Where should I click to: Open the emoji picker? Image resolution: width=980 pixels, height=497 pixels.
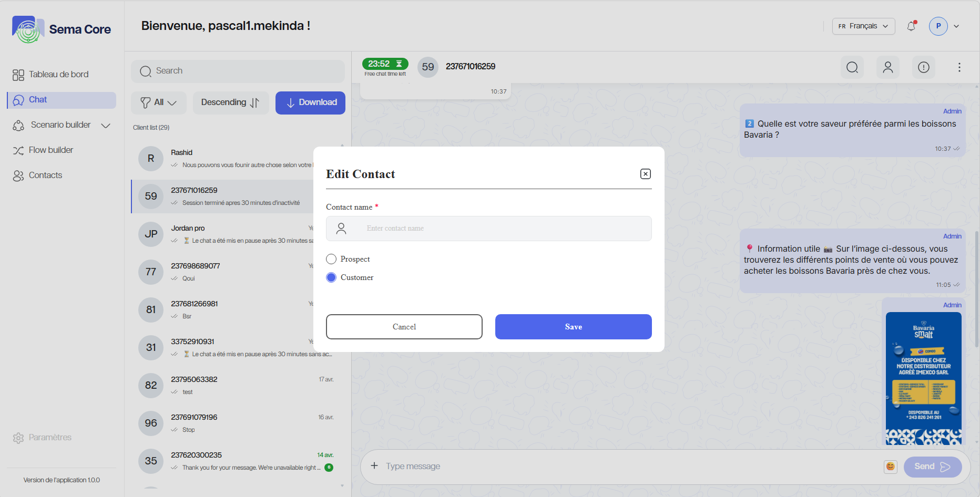tap(891, 467)
